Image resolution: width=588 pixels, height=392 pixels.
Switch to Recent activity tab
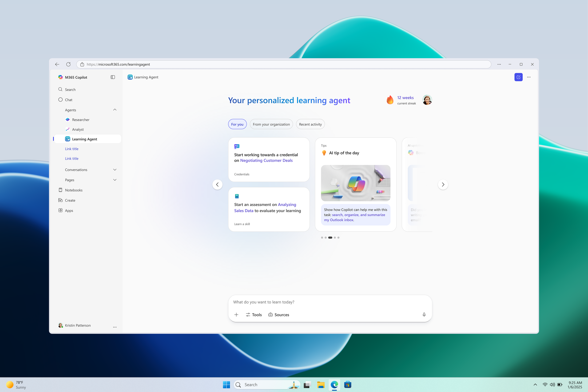(310, 124)
